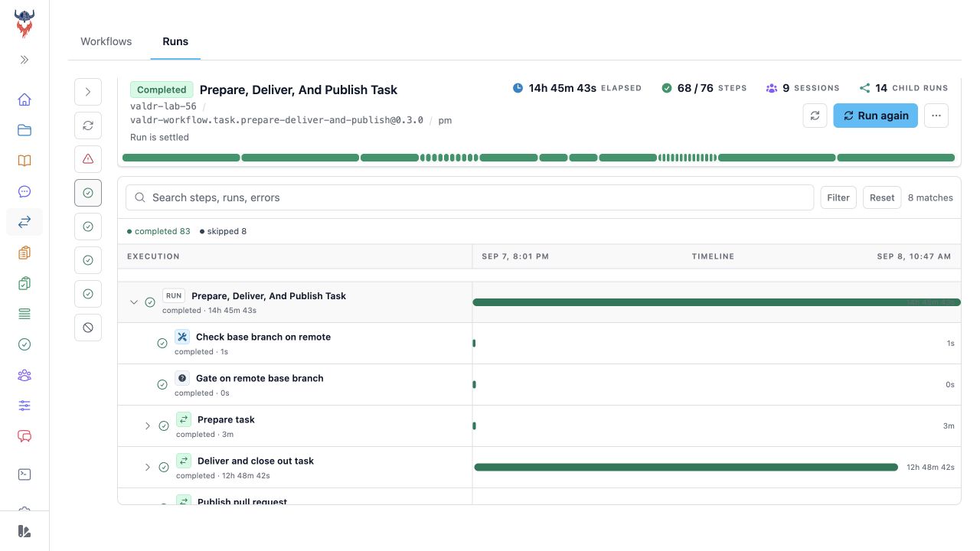Click the workflow icon on the Prepare task row
This screenshot has height=551, width=980.
click(183, 419)
